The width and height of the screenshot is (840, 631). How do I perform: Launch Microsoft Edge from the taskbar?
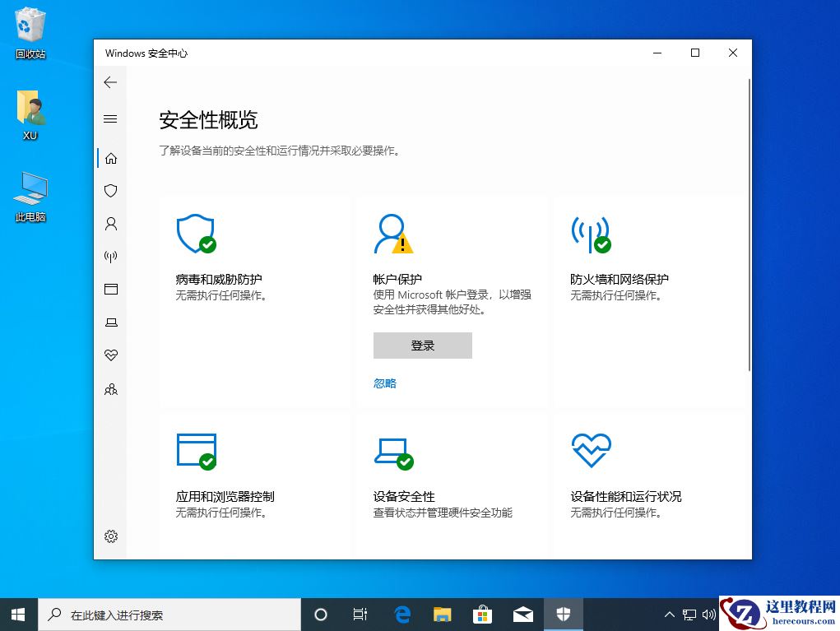coord(401,614)
